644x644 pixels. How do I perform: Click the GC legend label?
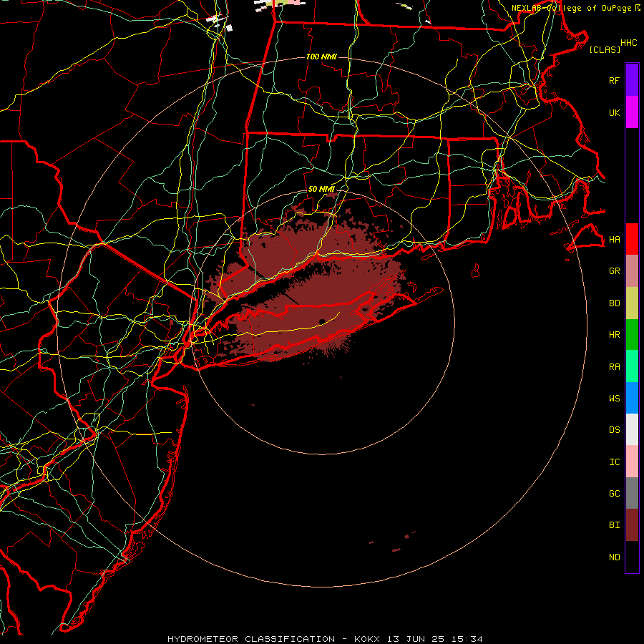(615, 494)
